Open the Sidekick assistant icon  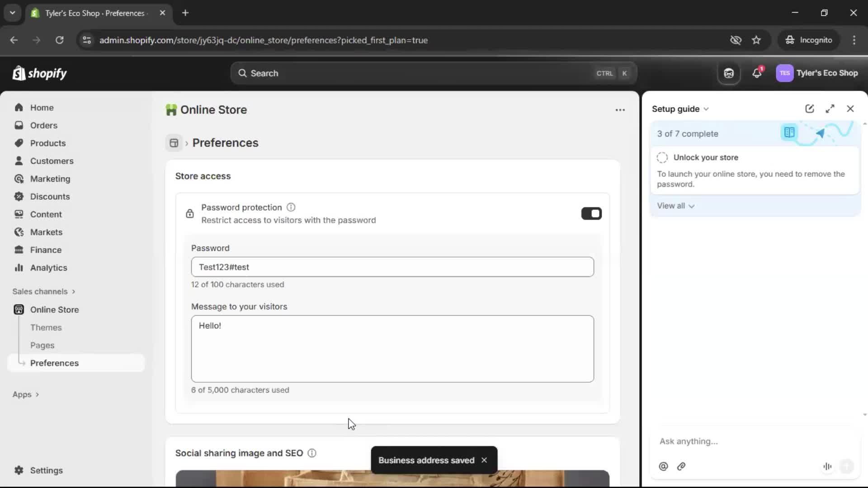(x=729, y=73)
